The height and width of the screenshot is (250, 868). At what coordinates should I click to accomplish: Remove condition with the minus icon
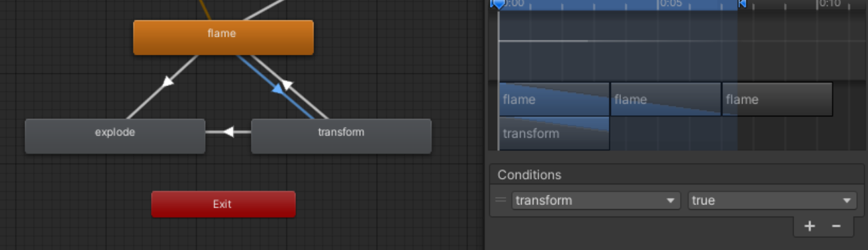click(x=836, y=226)
